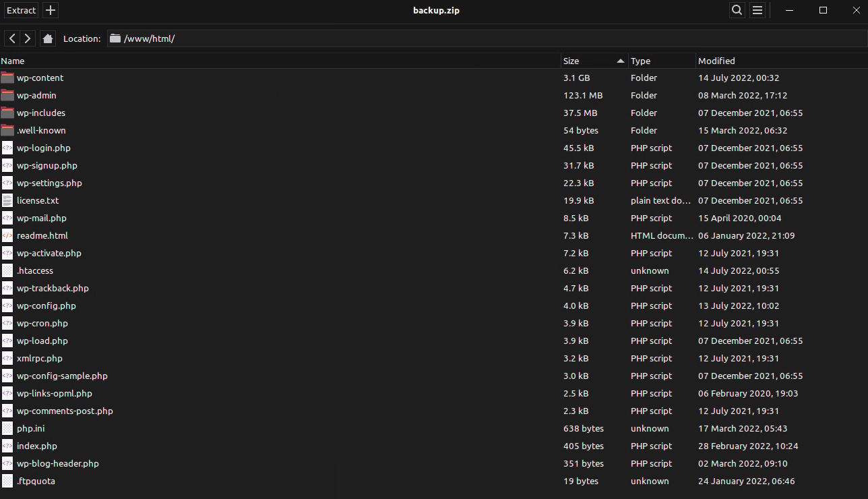Click the 405 bytes size value

point(584,446)
